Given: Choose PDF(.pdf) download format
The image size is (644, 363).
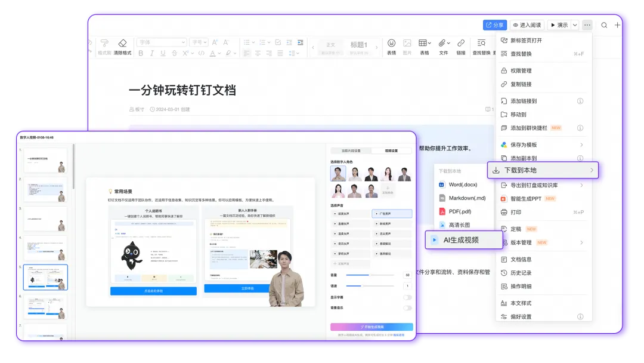Looking at the screenshot, I should [463, 212].
